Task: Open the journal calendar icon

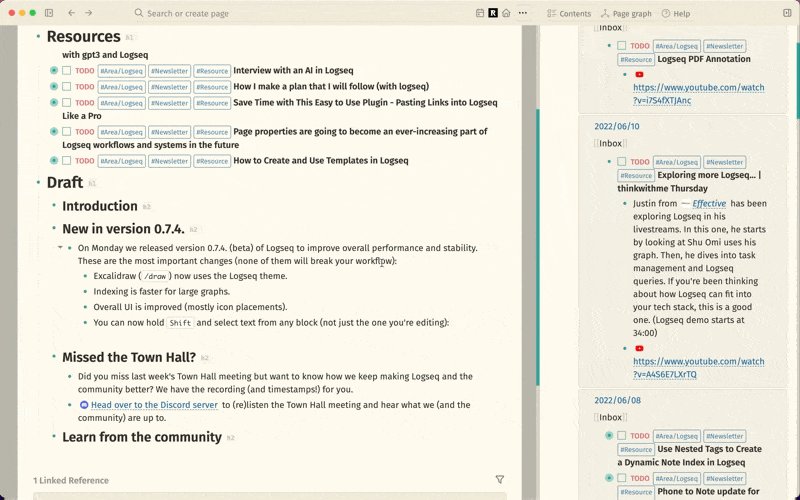Action: 480,13
